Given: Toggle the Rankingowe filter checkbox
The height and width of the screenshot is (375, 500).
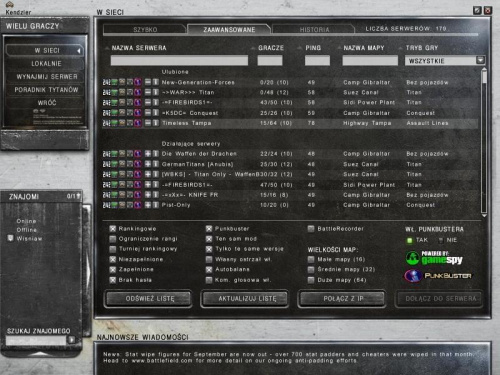Looking at the screenshot, I should [x=113, y=229].
